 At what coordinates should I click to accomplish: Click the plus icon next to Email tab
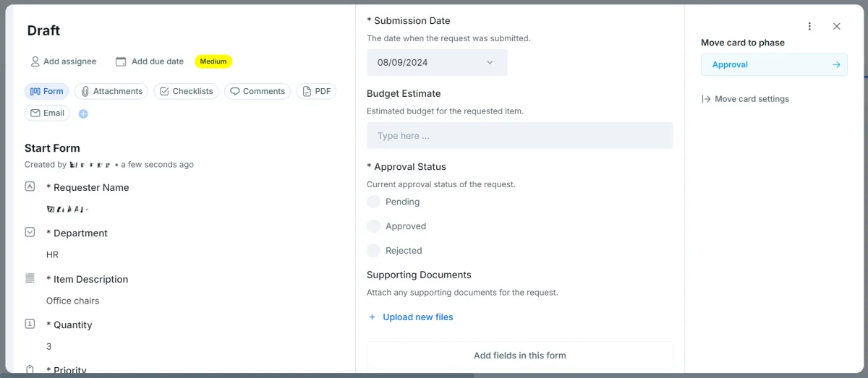[x=83, y=113]
